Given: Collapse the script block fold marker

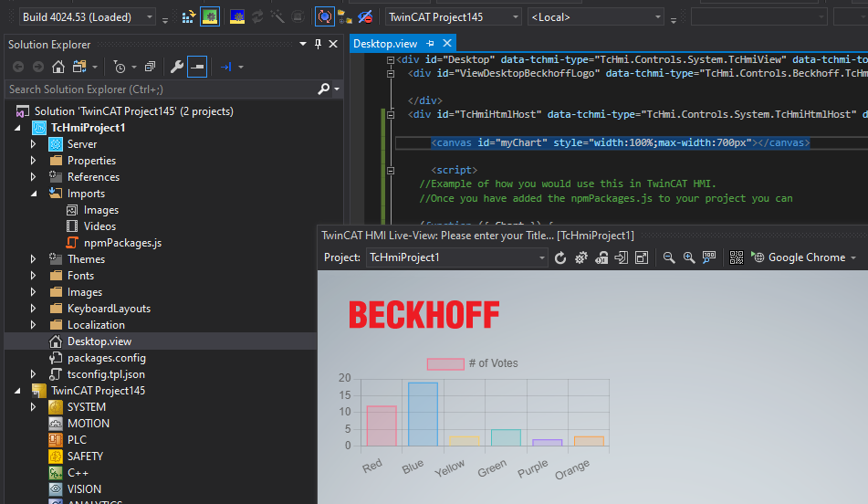Looking at the screenshot, I should (x=391, y=171).
